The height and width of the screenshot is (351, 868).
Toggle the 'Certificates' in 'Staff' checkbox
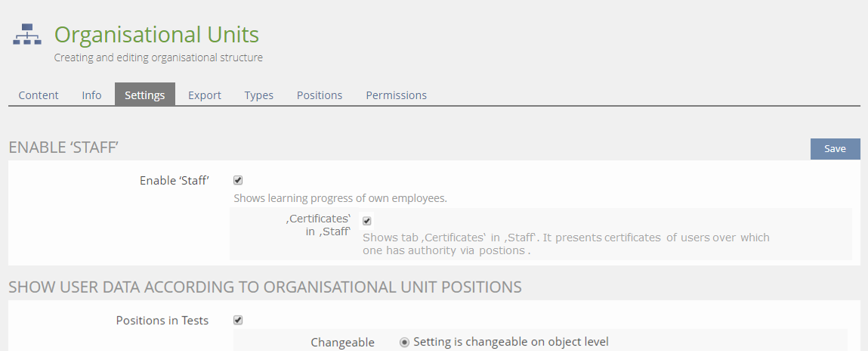coord(367,221)
